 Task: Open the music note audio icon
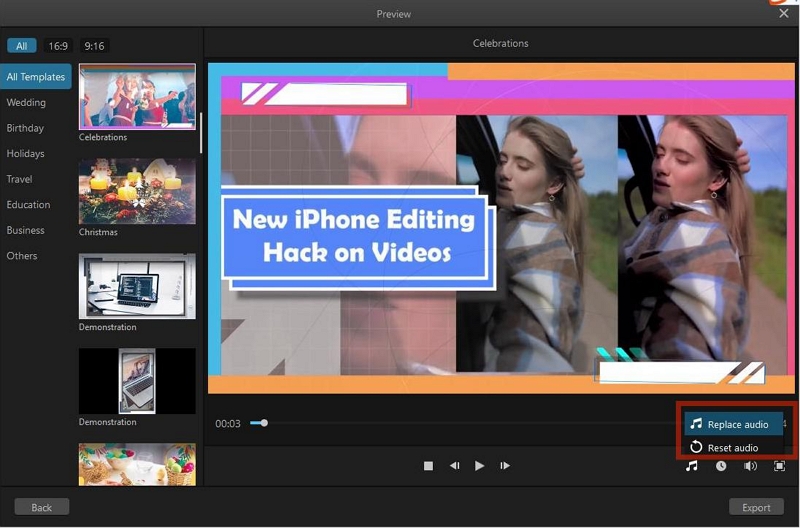point(691,466)
